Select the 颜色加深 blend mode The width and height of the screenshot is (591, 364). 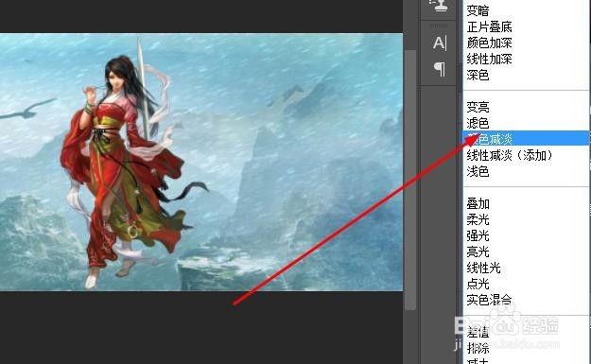point(489,43)
